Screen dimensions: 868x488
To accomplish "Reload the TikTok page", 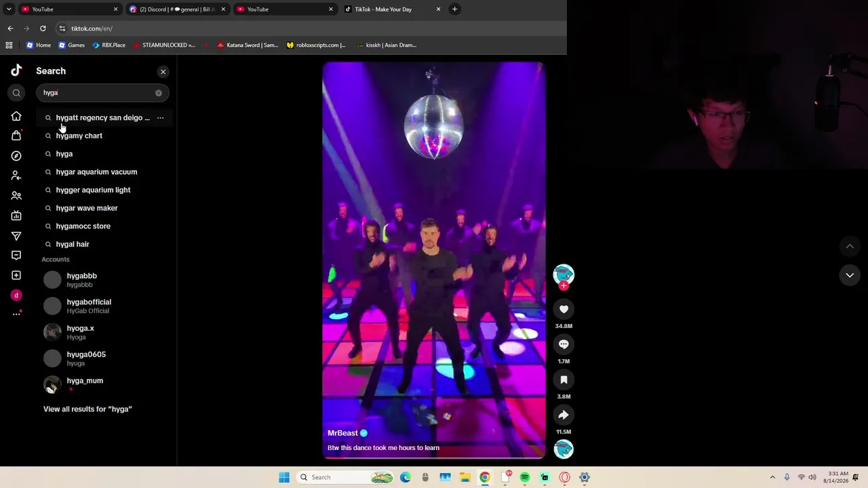I will [43, 28].
